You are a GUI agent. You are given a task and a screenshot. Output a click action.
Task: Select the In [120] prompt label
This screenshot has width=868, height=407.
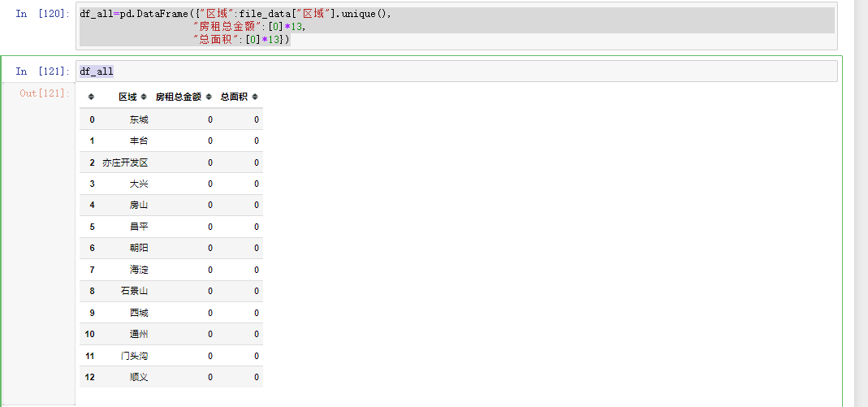(42, 14)
